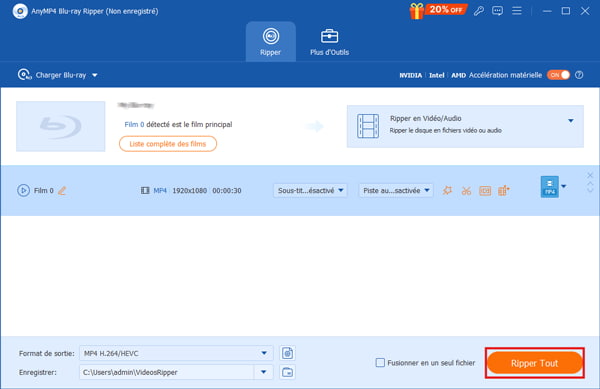600x389 pixels.
Task: Click the film strip icon in Film 0 row
Action: tap(145, 190)
